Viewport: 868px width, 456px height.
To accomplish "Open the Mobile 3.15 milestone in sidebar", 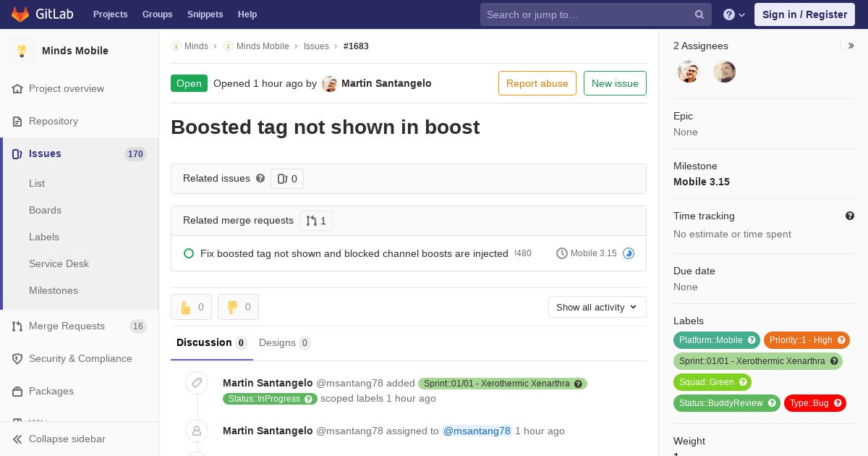I will (x=702, y=182).
